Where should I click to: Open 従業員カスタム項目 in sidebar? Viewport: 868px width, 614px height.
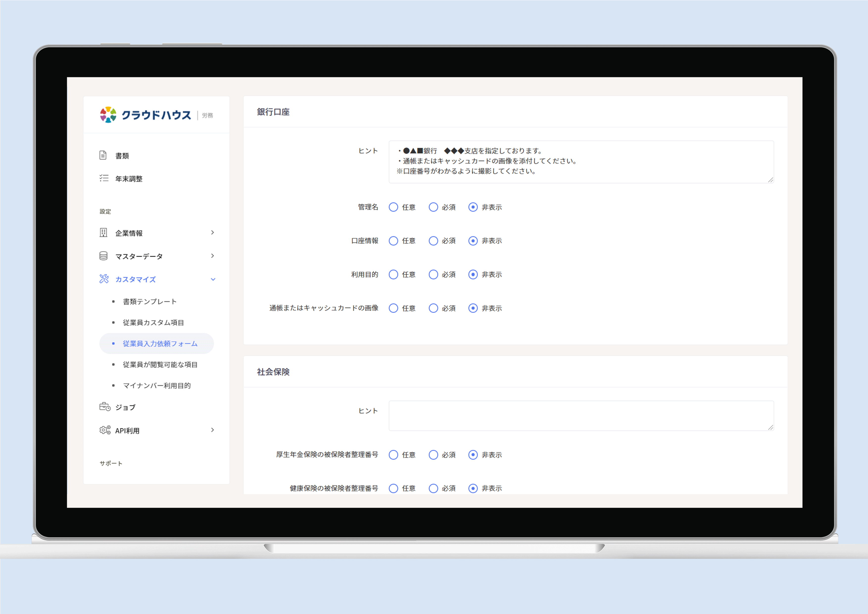153,323
